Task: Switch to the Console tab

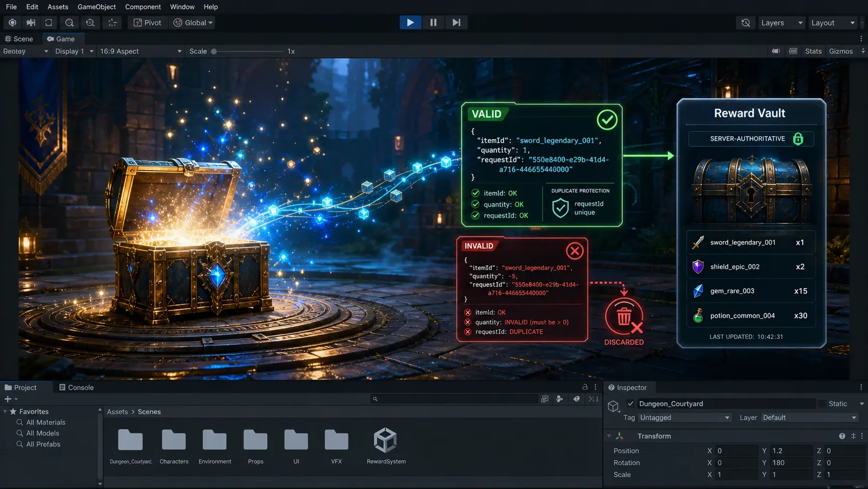Action: [x=76, y=387]
